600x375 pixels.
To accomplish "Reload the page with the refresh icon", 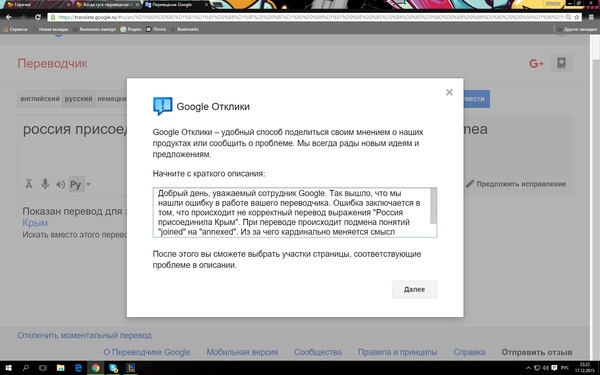I will coord(38,17).
